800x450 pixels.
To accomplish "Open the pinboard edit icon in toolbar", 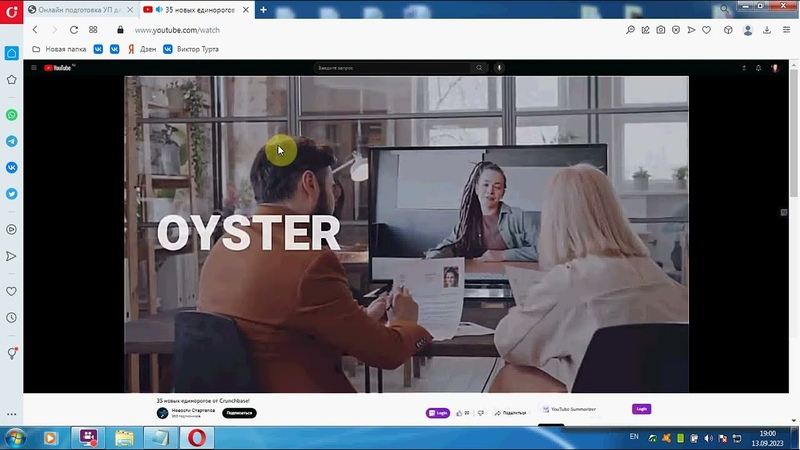I will point(645,30).
